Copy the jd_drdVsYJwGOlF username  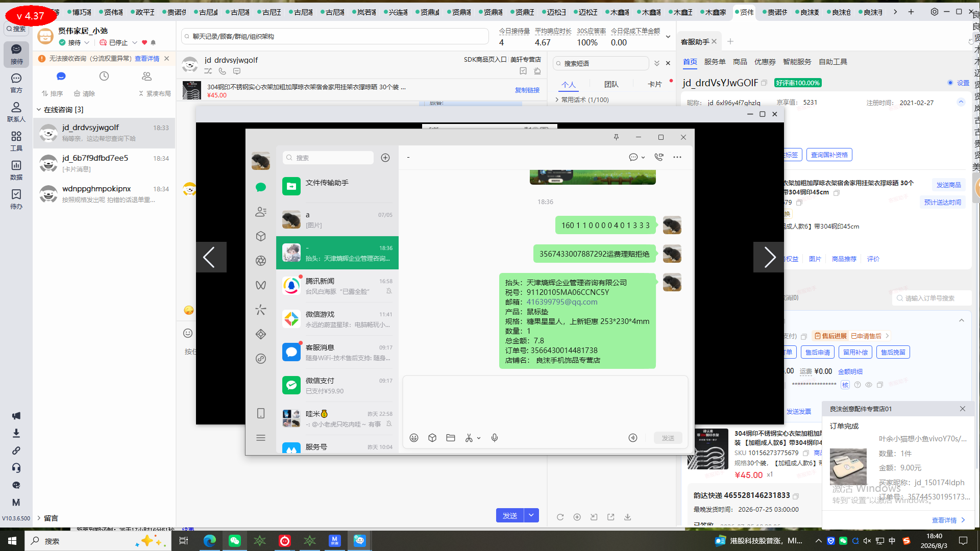[764, 83]
